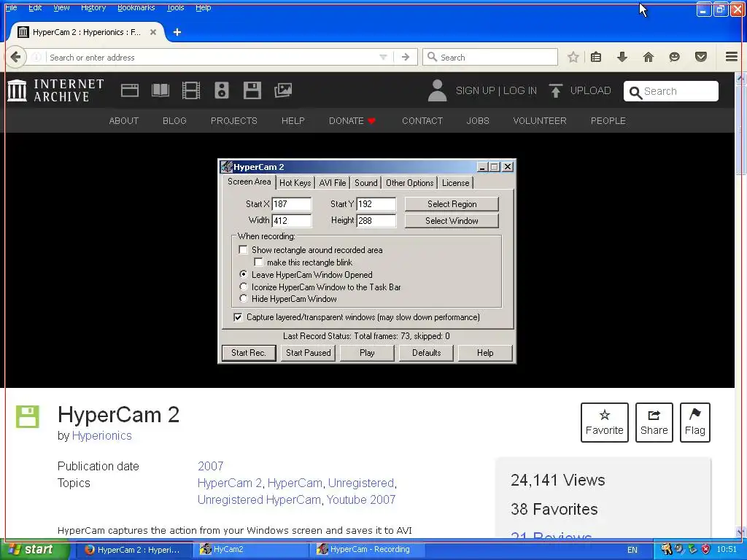
Task: Click the Pocket icon in toolbar
Action: (701, 57)
